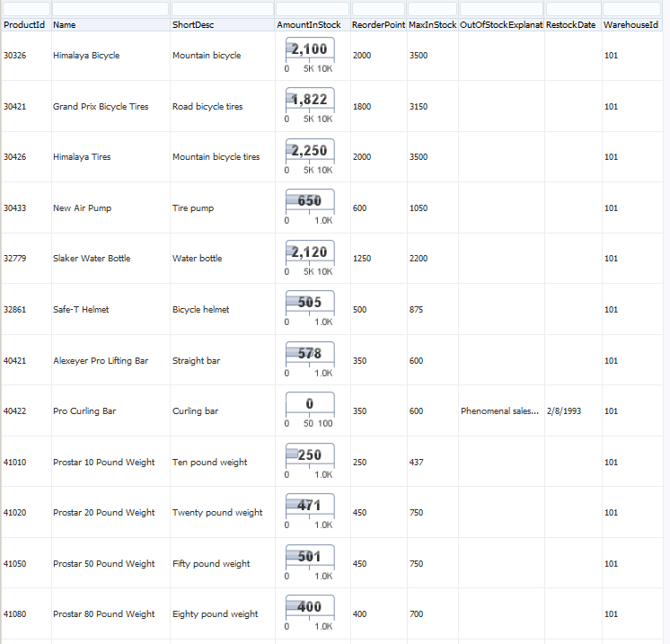Focus the AmountInStock filter field
Viewport: 670px width, 644px height.
pos(313,9)
